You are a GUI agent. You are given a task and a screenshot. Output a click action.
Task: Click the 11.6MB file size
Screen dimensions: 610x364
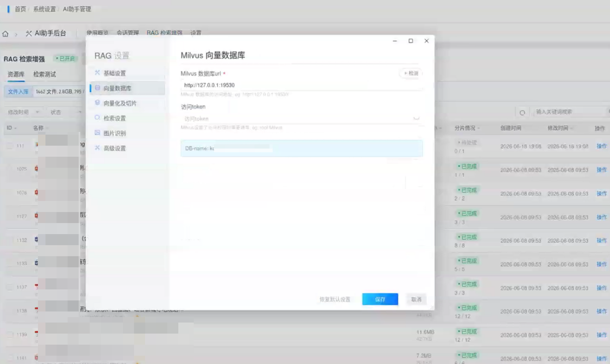[425, 332]
